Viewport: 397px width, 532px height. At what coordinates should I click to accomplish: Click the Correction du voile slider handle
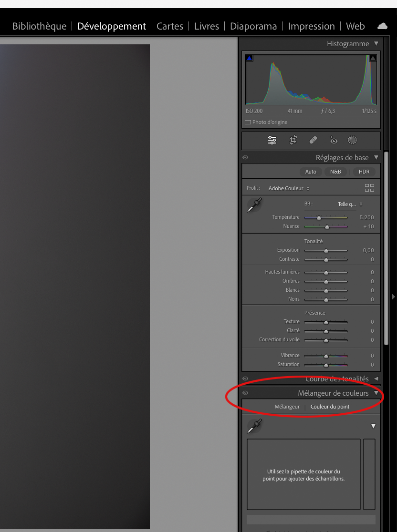(x=326, y=340)
